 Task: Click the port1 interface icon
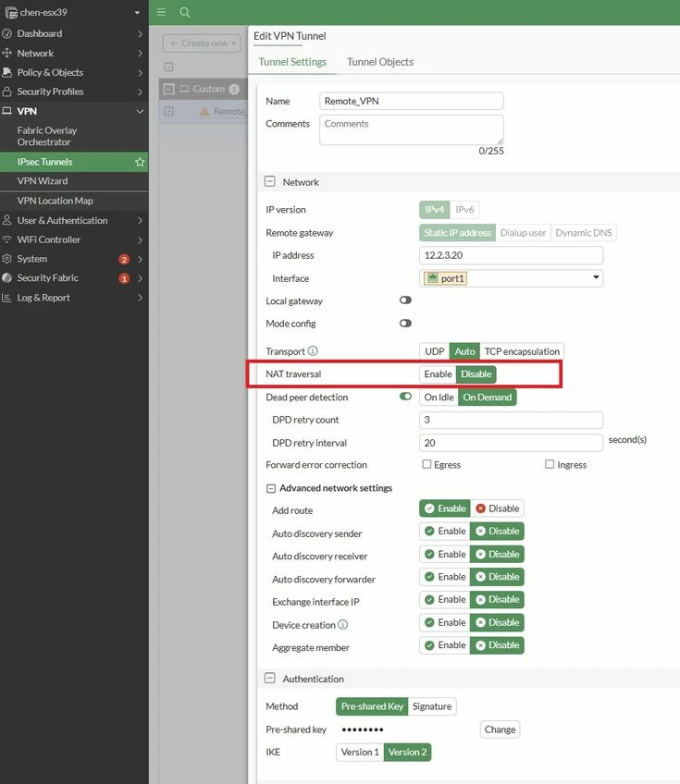(433, 278)
